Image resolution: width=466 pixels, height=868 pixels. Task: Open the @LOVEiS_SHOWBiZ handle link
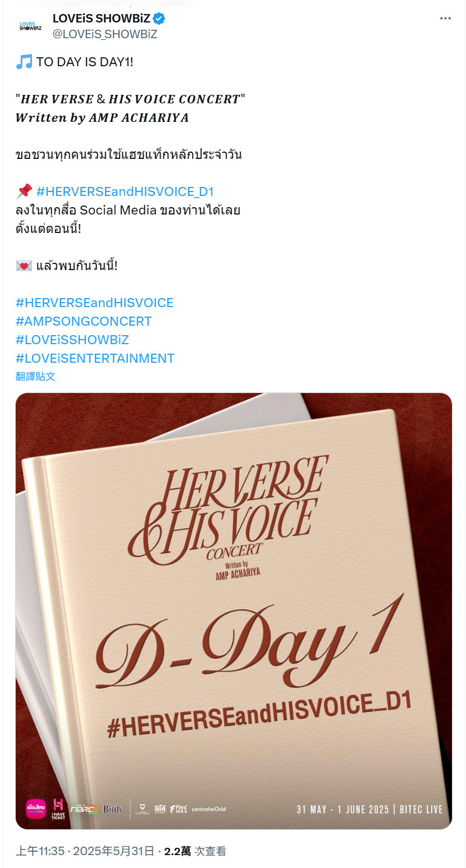coord(105,34)
